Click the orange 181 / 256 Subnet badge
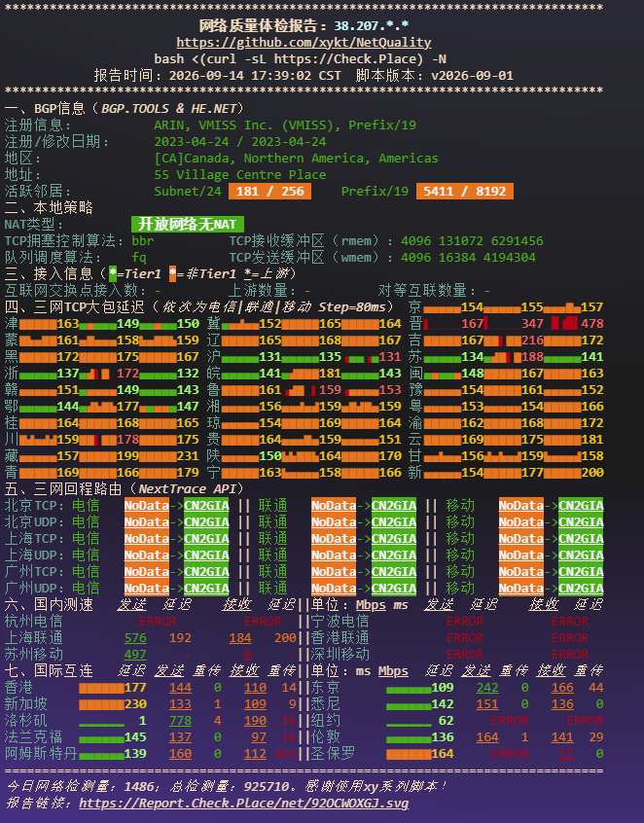The height and width of the screenshot is (823, 644). [x=269, y=191]
